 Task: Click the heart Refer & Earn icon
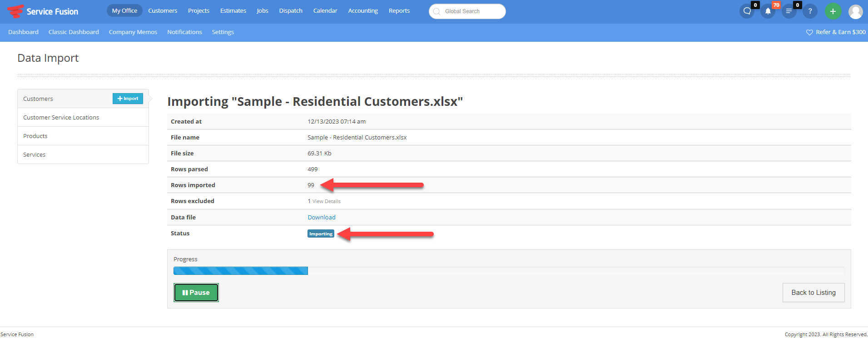pos(809,32)
